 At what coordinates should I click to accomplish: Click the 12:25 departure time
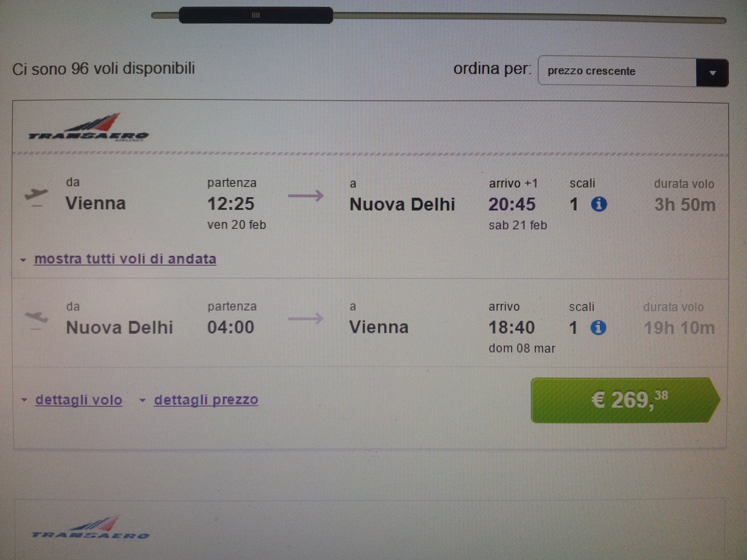point(231,204)
